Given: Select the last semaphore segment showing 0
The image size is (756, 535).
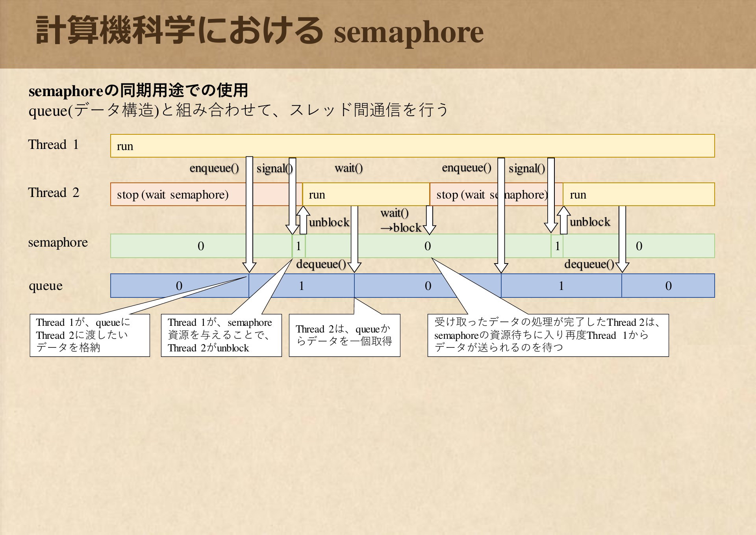Looking at the screenshot, I should [639, 246].
